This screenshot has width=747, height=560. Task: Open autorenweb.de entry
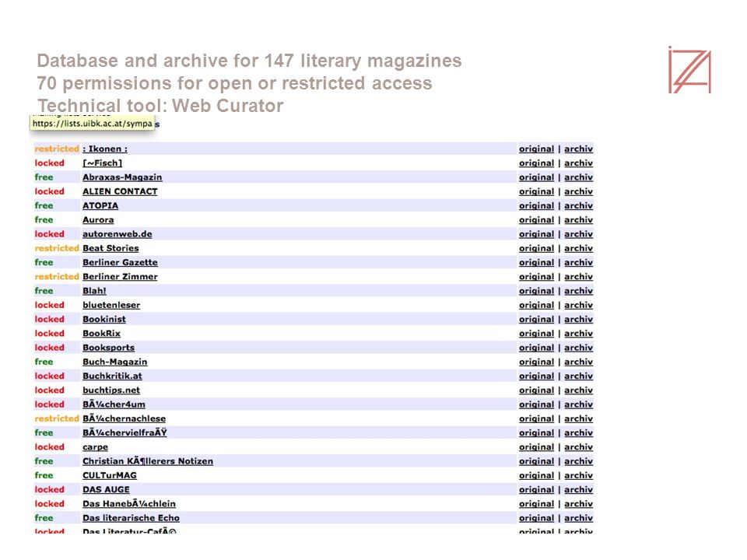[x=117, y=234]
